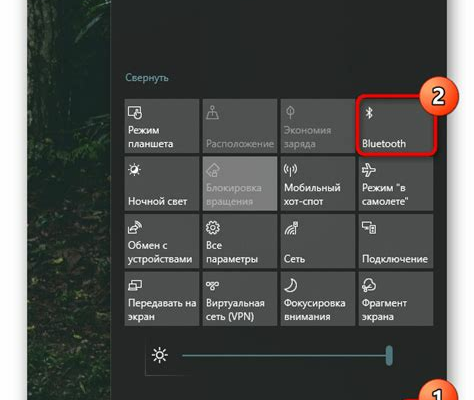
Task: Open Обмен с устройствами sharing tile
Action: (x=162, y=241)
